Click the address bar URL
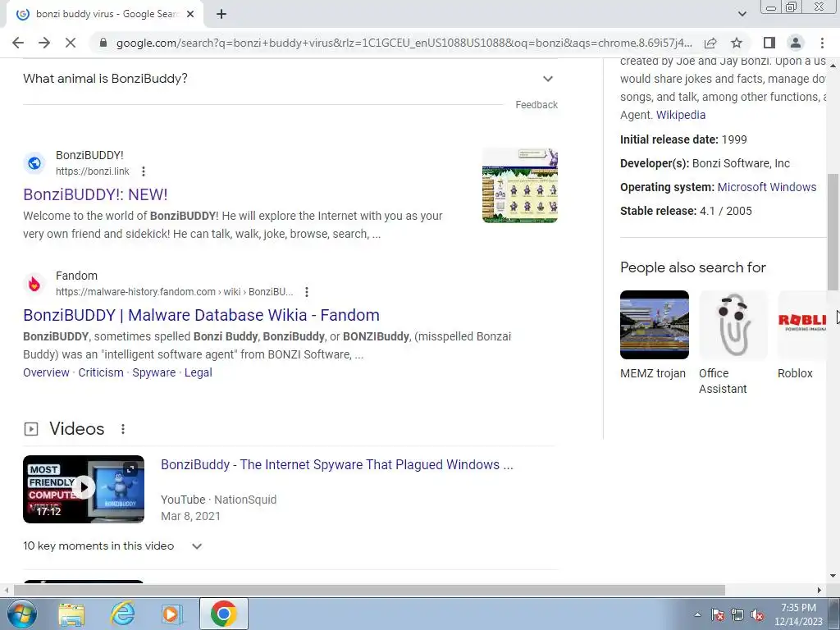The height and width of the screenshot is (630, 840). tap(404, 43)
